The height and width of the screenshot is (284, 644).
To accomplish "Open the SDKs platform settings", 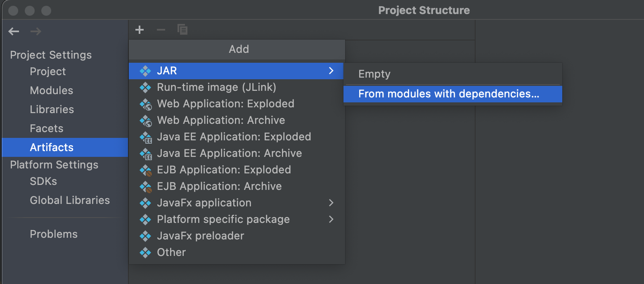I will pyautogui.click(x=43, y=181).
